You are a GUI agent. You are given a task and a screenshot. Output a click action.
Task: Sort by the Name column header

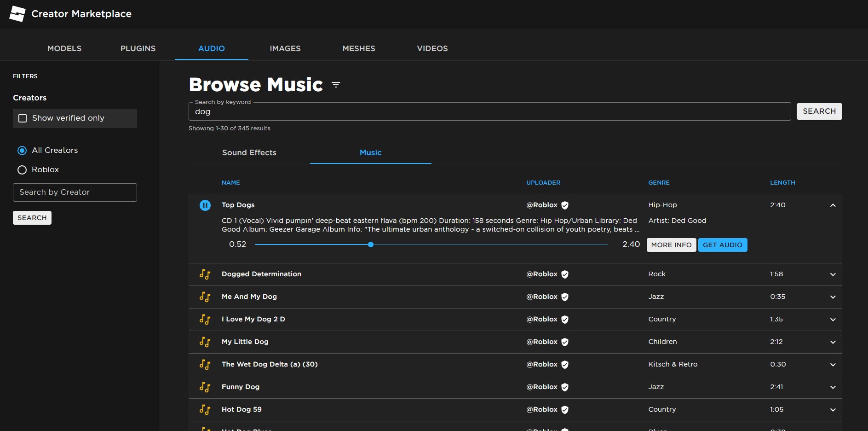(x=230, y=183)
